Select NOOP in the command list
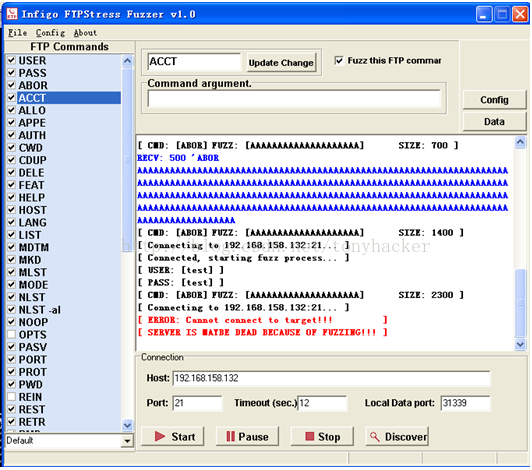The height and width of the screenshot is (470, 532). click(33, 322)
